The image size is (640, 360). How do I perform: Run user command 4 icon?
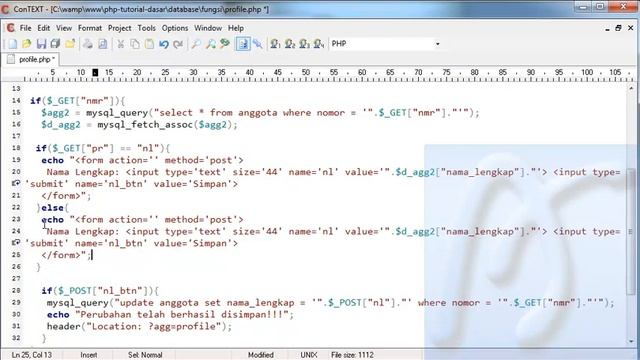tap(319, 44)
